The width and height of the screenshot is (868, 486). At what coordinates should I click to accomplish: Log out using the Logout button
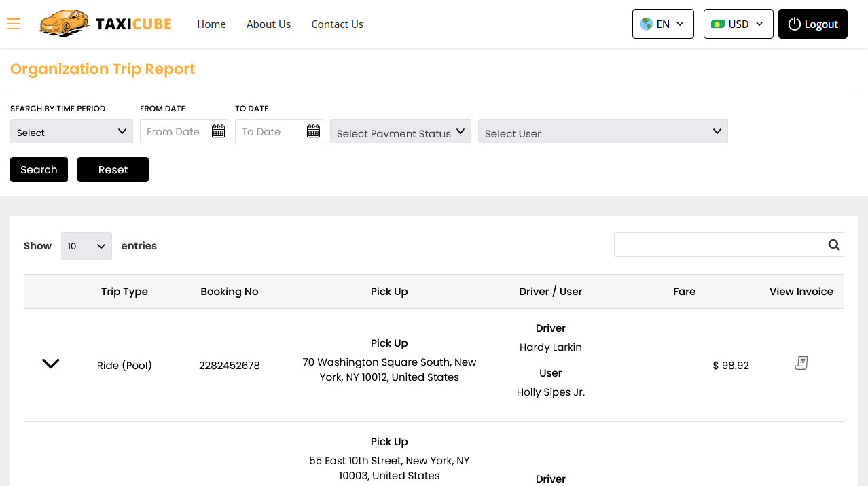click(x=812, y=24)
